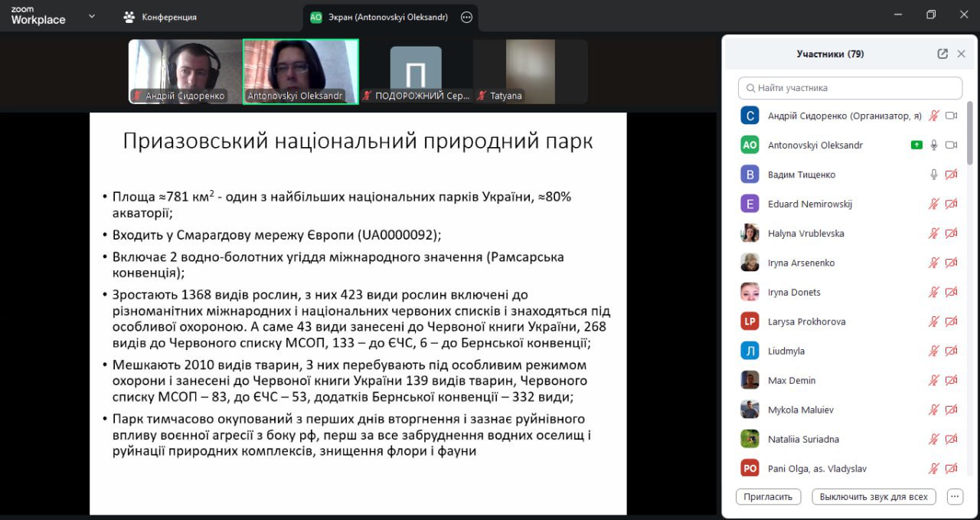980x520 pixels.
Task: Click muted mic icon for Pani Olga
Action: (933, 469)
